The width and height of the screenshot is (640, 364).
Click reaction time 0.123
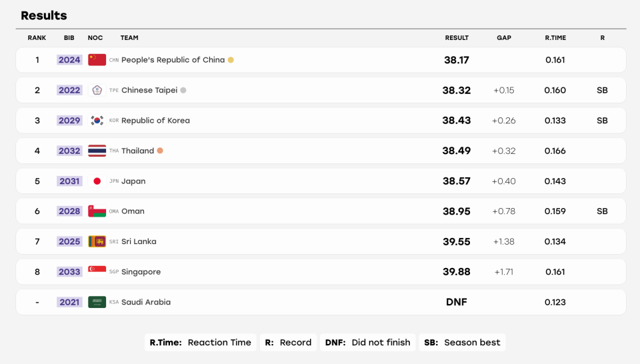click(x=555, y=302)
